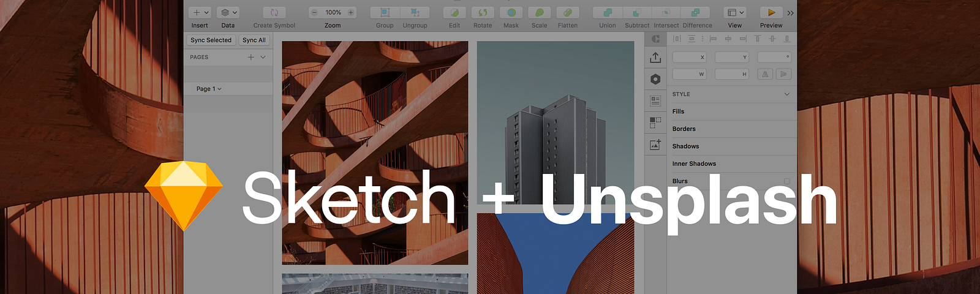Viewport: 980px width, 294px height.
Task: Click the align left edges icon
Action: click(x=713, y=39)
